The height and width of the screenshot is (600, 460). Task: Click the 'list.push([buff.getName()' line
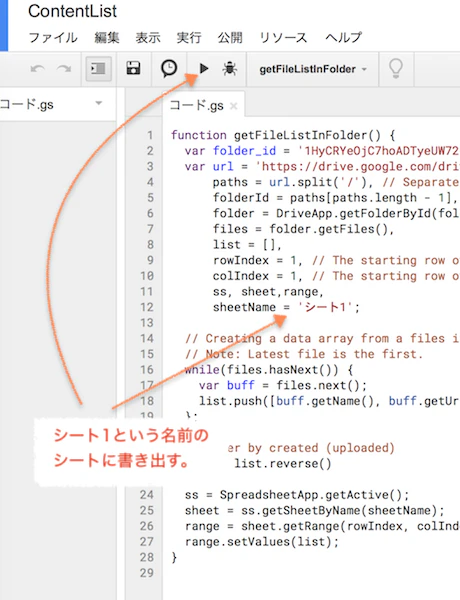pyautogui.click(x=329, y=401)
